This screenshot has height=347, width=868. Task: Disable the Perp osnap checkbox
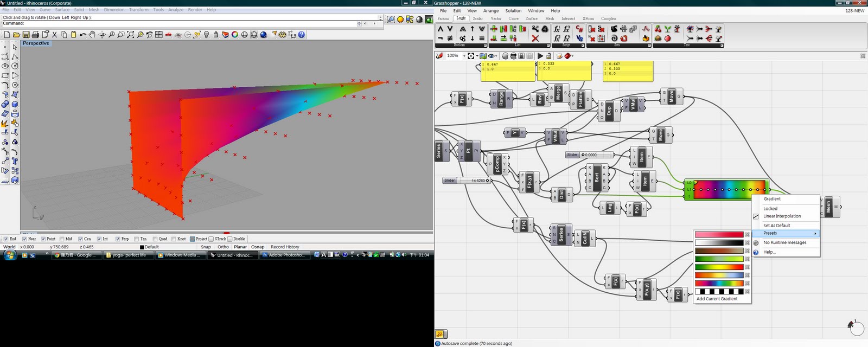[118, 239]
